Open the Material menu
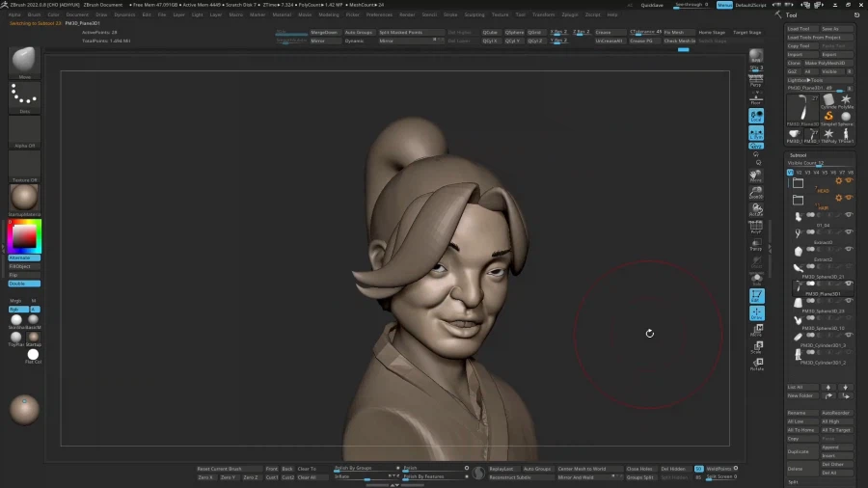 coord(282,15)
